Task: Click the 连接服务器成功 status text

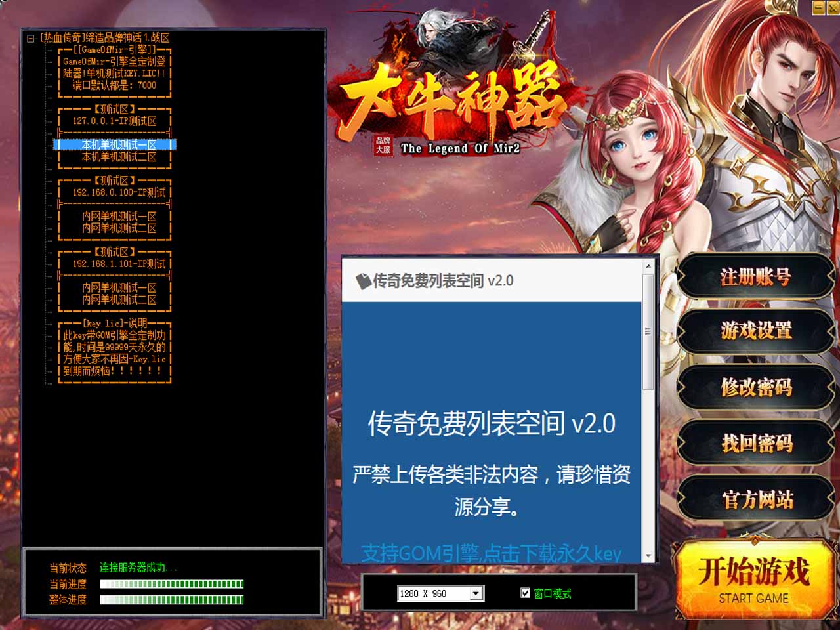Action: (x=138, y=568)
